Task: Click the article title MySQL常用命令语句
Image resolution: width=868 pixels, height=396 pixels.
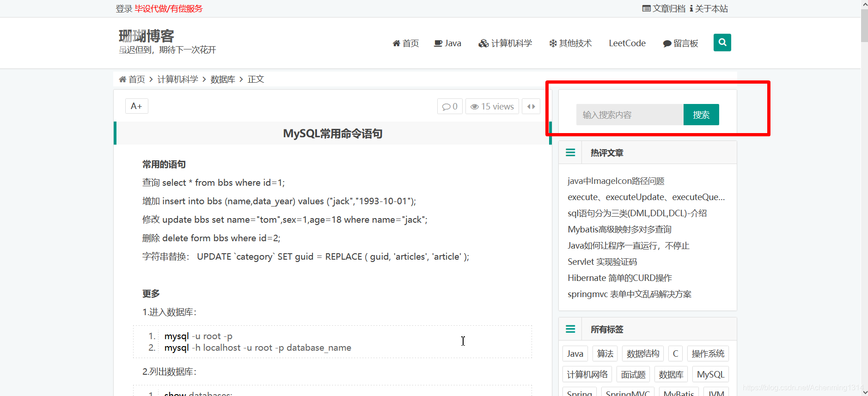Action: (333, 134)
